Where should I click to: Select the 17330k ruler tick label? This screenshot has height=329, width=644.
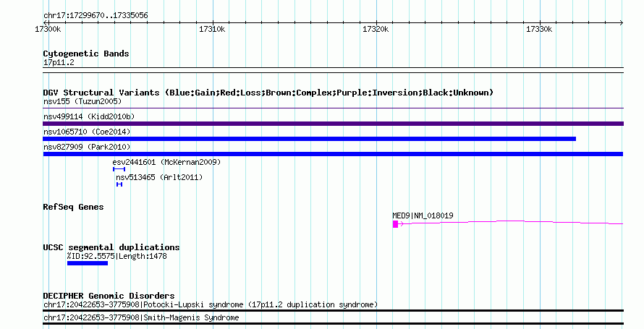click(x=539, y=29)
